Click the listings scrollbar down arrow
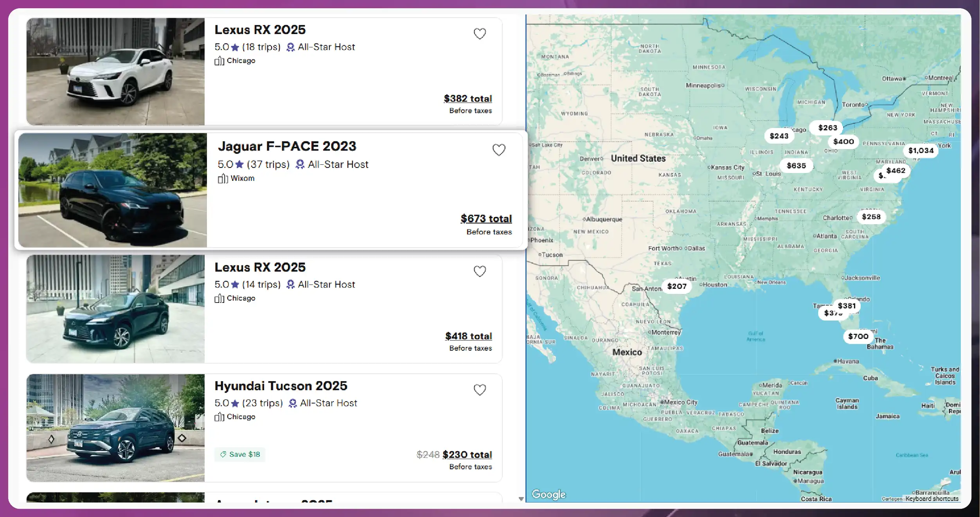 tap(521, 499)
